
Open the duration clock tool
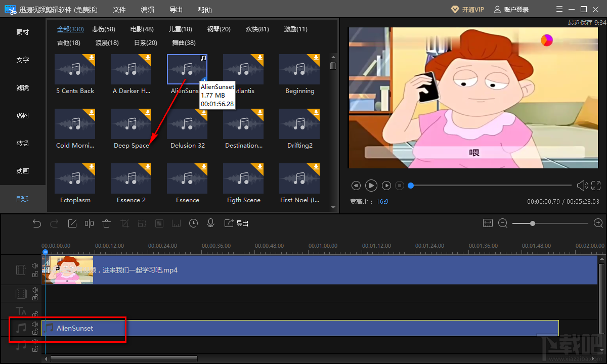coord(193,223)
